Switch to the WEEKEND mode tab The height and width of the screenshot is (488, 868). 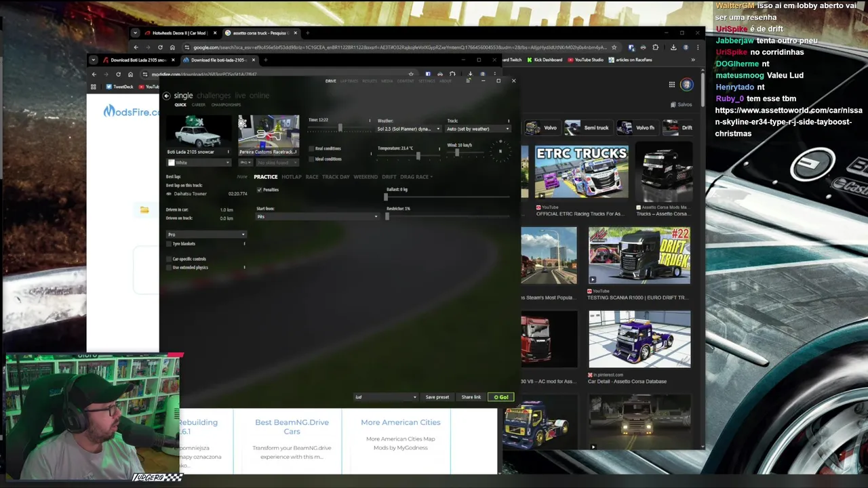pos(366,177)
